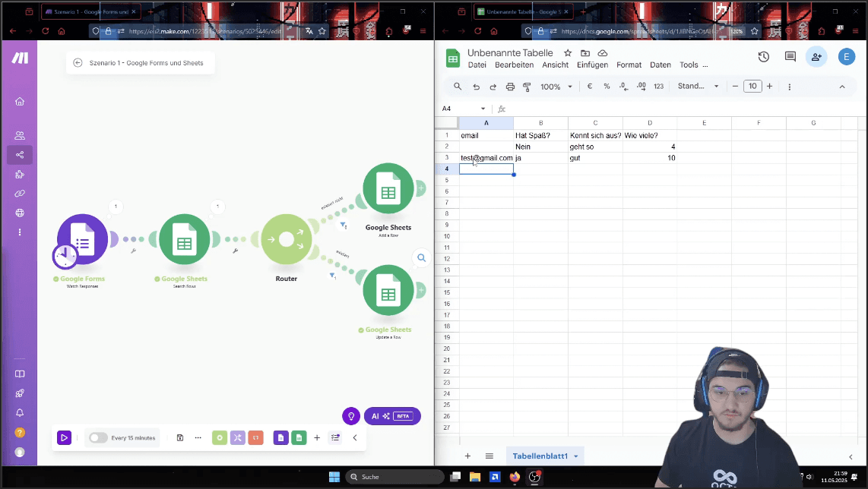Open the Ansicht menu

point(556,65)
